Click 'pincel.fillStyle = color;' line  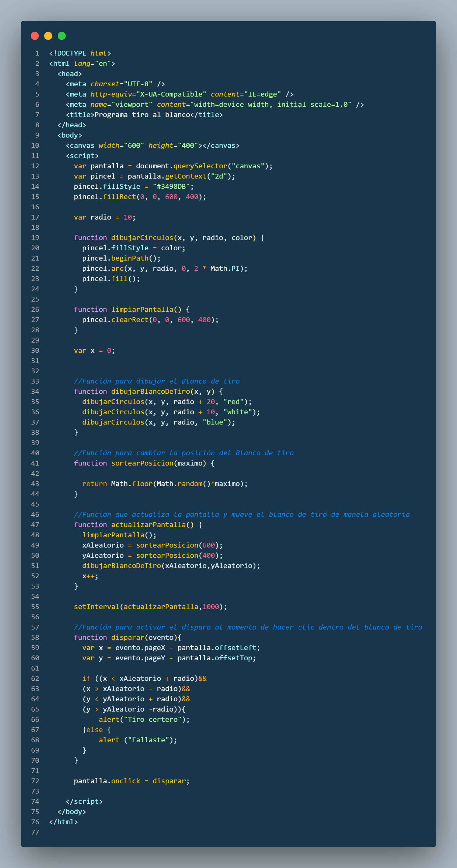pyautogui.click(x=134, y=248)
